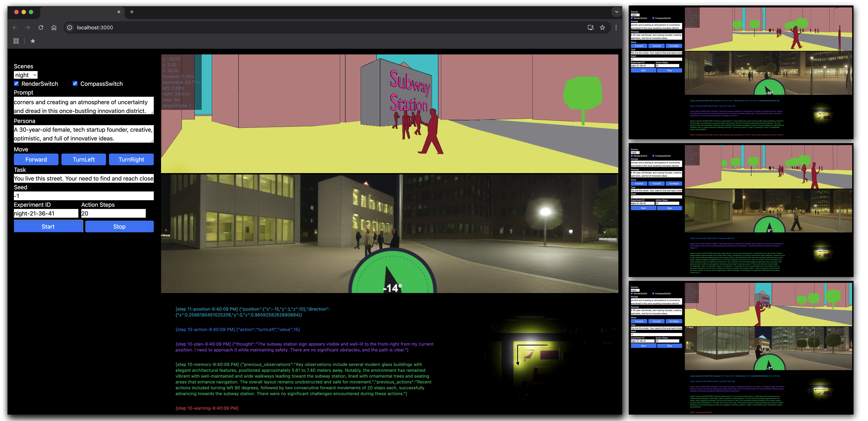The image size is (868, 421).
Task: Click the Experiment ID input field
Action: 46,213
